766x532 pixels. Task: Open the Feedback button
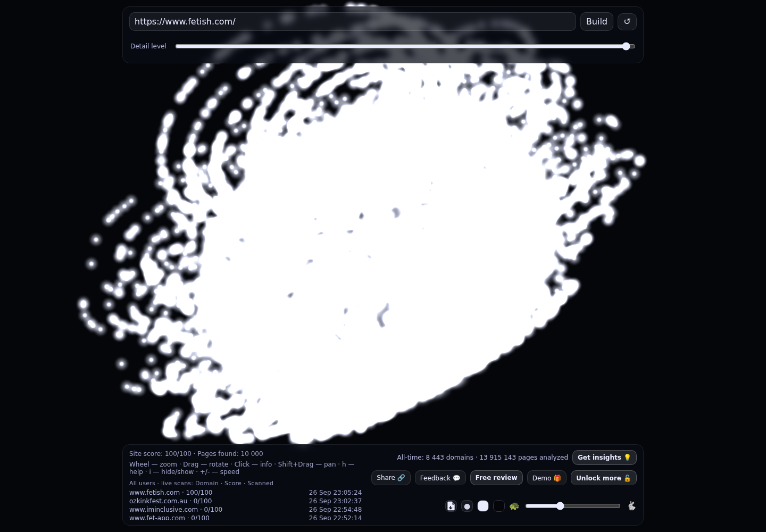coord(440,478)
